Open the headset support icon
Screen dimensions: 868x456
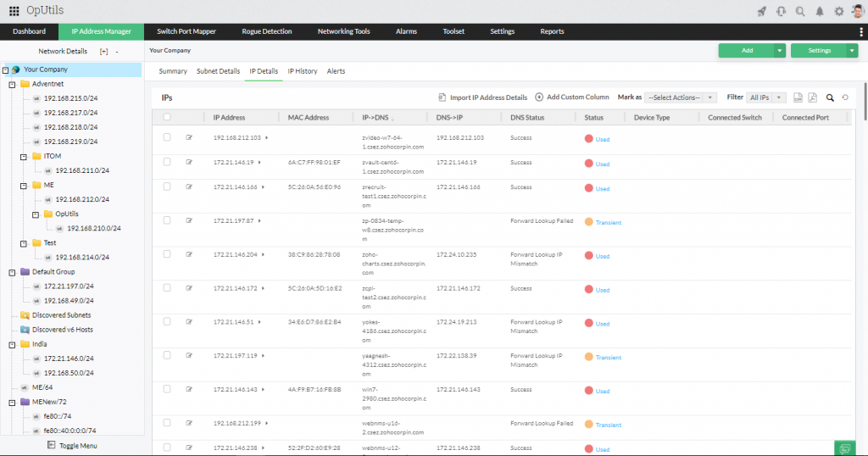[x=780, y=11]
